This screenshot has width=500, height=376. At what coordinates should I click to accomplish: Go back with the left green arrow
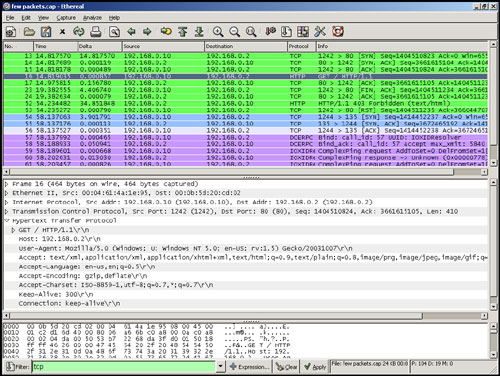click(131, 32)
